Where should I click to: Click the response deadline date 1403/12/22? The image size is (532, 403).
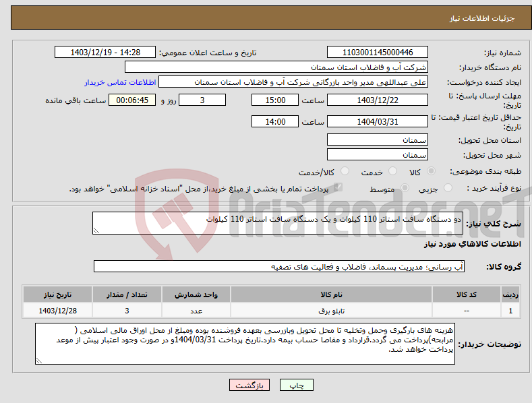[x=378, y=100]
